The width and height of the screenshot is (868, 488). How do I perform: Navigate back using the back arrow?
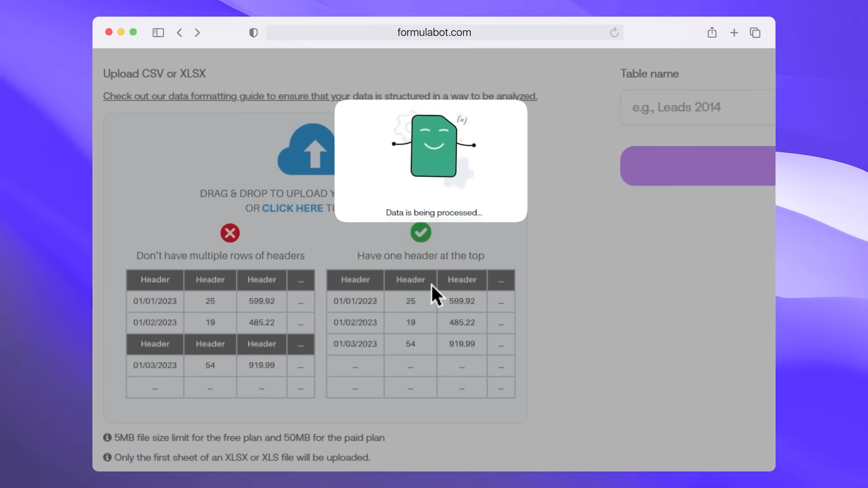click(x=179, y=32)
